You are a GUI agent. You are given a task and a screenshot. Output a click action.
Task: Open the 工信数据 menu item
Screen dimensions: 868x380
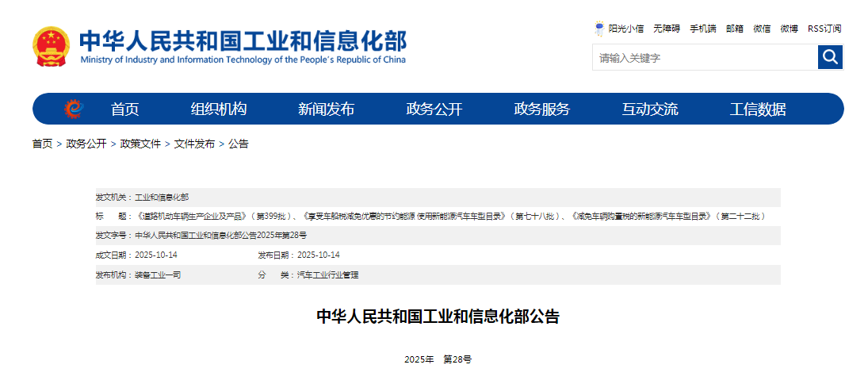pos(758,109)
